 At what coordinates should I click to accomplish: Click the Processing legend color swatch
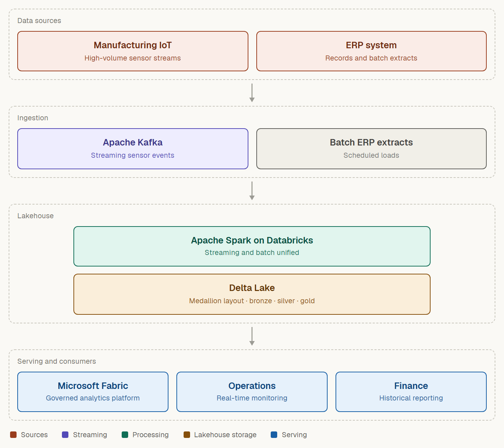click(x=125, y=435)
